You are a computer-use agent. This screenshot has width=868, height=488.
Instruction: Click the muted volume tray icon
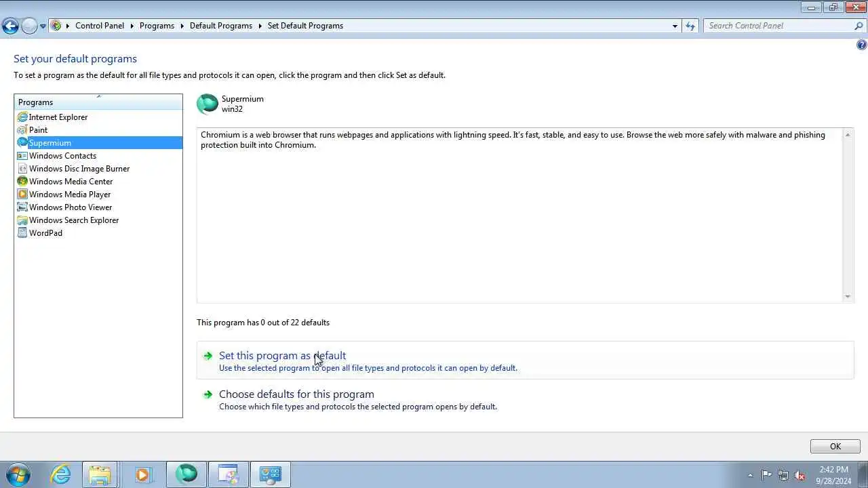800,475
